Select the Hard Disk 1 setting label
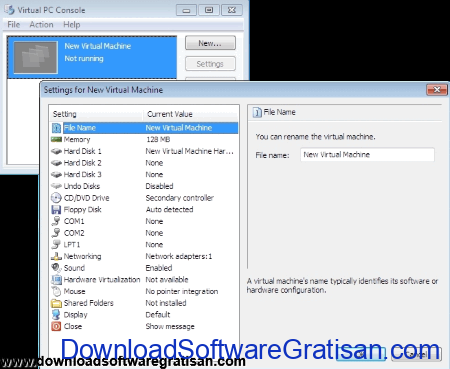Screen dimensions: 450x369 tap(82, 151)
